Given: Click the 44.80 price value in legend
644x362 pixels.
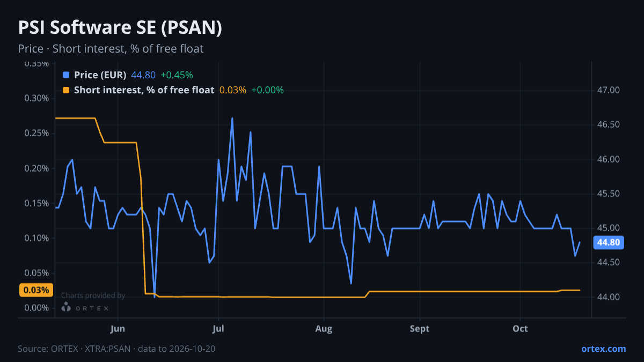Looking at the screenshot, I should coord(143,75).
